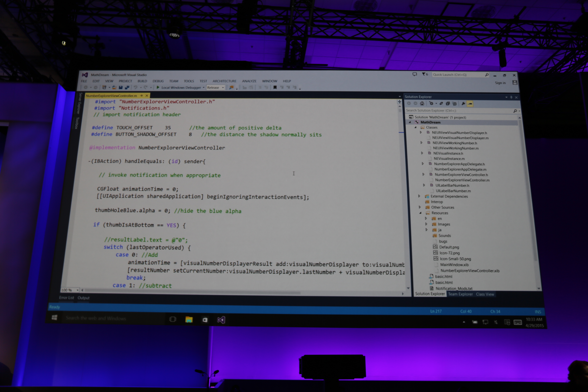This screenshot has width=588, height=392.
Task: Open the feedback speech bubble icon
Action: coord(415,74)
